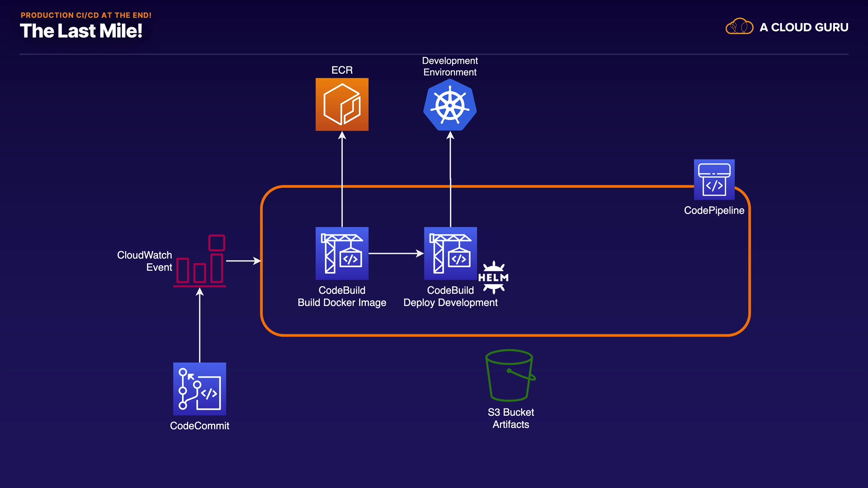Click the 'CodePipeline' text label
Viewport: 868px width, 488px height.
tap(714, 210)
